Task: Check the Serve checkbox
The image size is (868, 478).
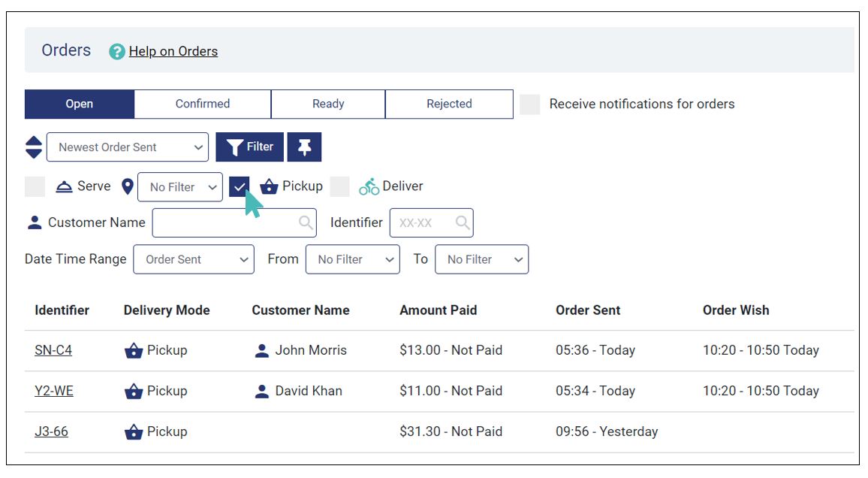Action: pyautogui.click(x=35, y=186)
